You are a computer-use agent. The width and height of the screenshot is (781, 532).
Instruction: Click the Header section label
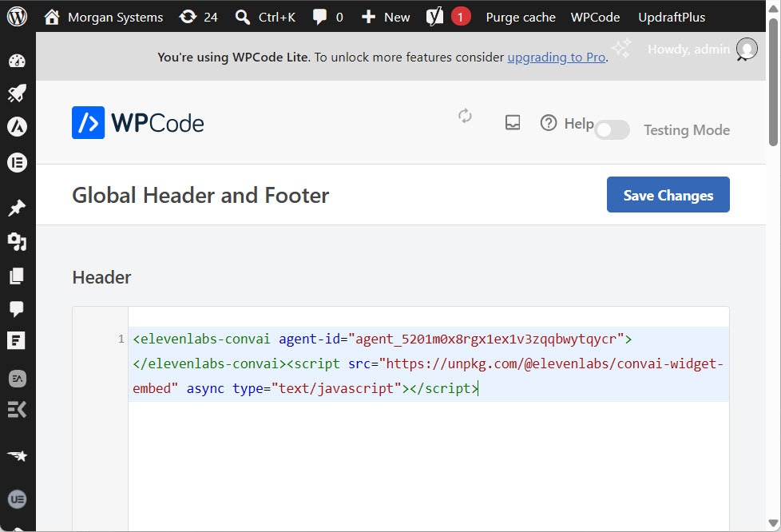pos(101,277)
